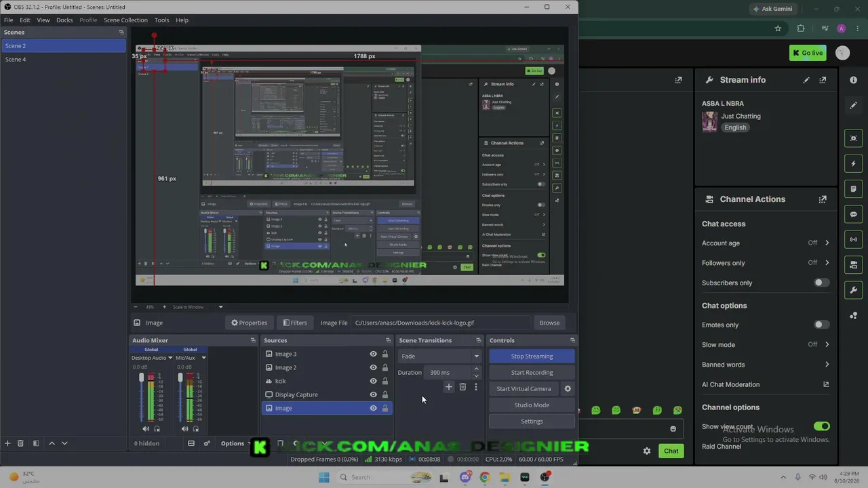Delete the scene transition with trash icon
The width and height of the screenshot is (868, 488).
pos(462,387)
